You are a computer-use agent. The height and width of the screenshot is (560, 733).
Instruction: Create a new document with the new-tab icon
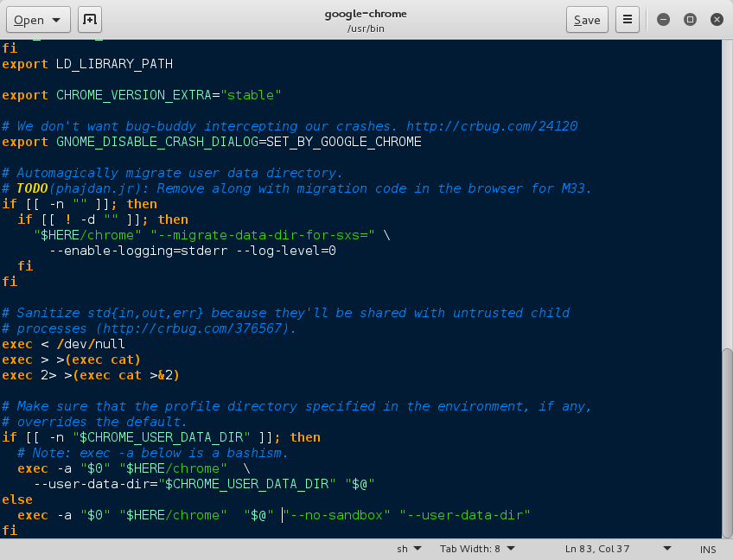tap(89, 20)
